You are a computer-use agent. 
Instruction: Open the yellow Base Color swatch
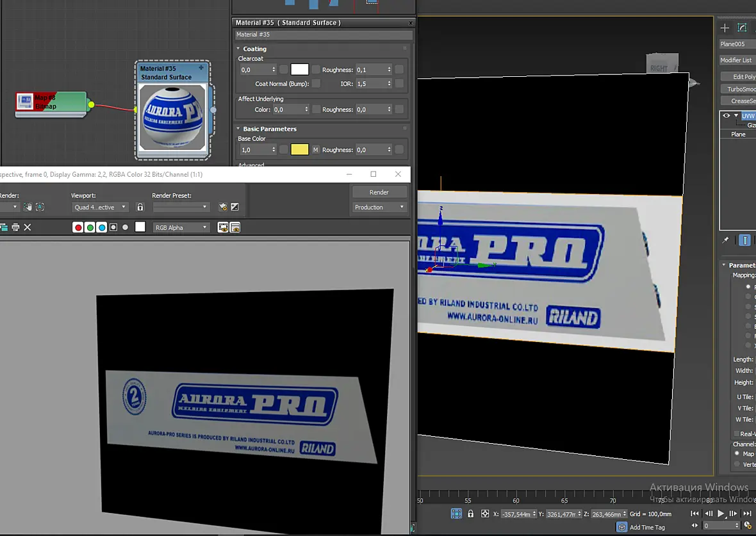coord(299,149)
